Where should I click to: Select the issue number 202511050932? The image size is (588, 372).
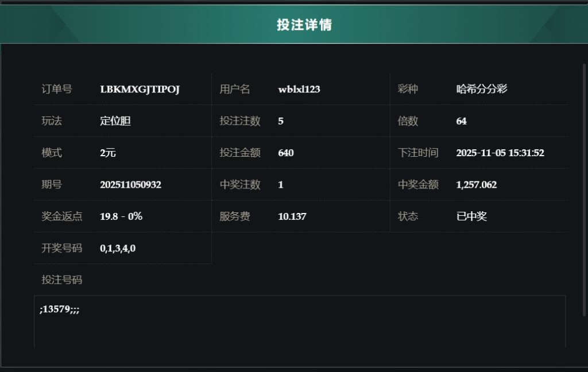(130, 185)
